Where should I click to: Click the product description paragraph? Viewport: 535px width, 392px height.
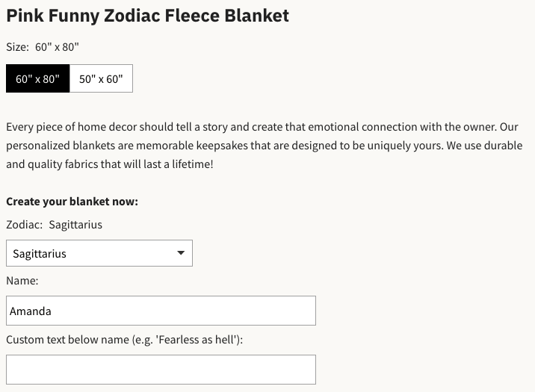pos(265,145)
